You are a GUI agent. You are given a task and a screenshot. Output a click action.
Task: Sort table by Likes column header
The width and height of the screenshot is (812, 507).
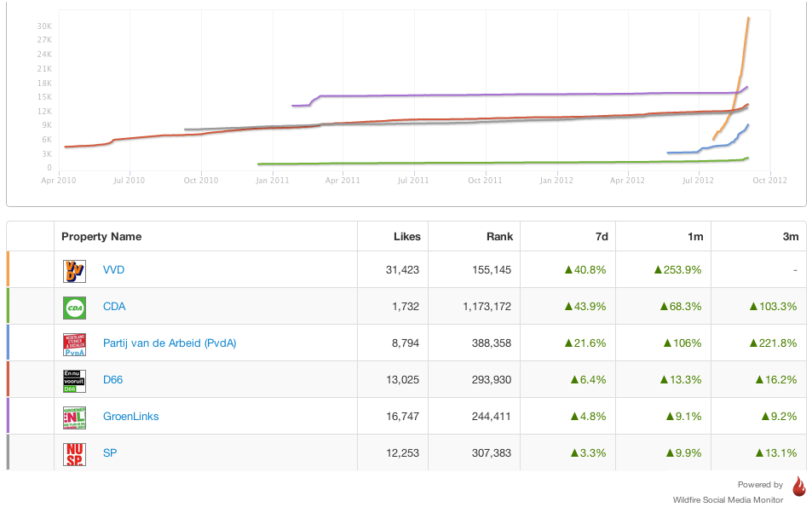click(406, 236)
